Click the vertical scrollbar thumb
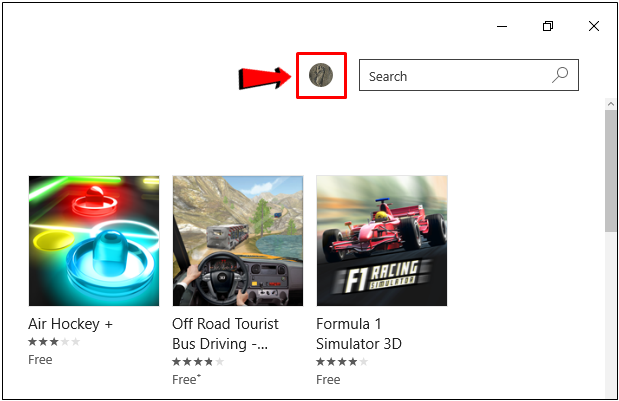Viewport: 619px width, 401px height. click(x=610, y=170)
